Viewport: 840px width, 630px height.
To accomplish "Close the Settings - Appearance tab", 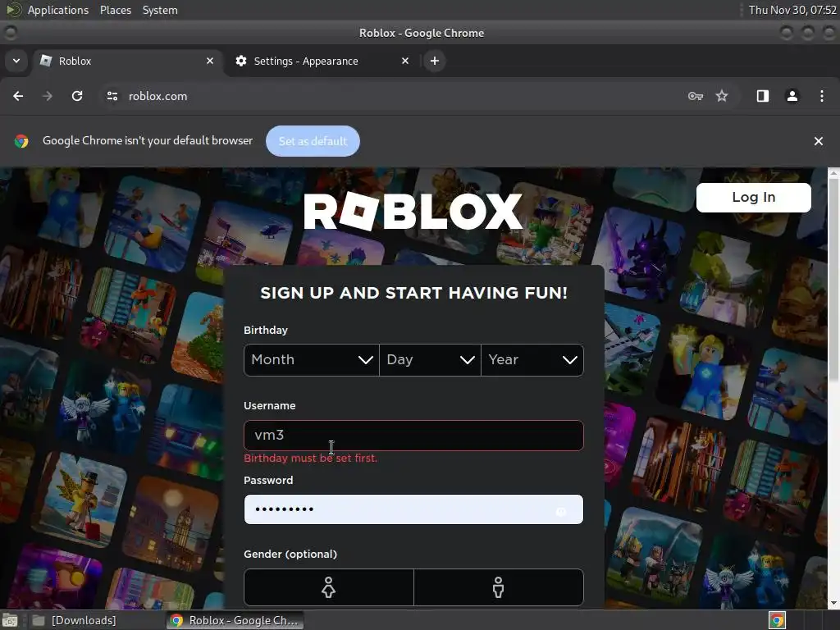I will (x=405, y=61).
